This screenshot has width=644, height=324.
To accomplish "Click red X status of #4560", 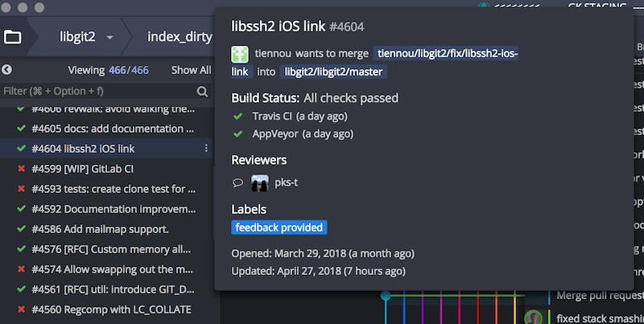I will [22, 309].
